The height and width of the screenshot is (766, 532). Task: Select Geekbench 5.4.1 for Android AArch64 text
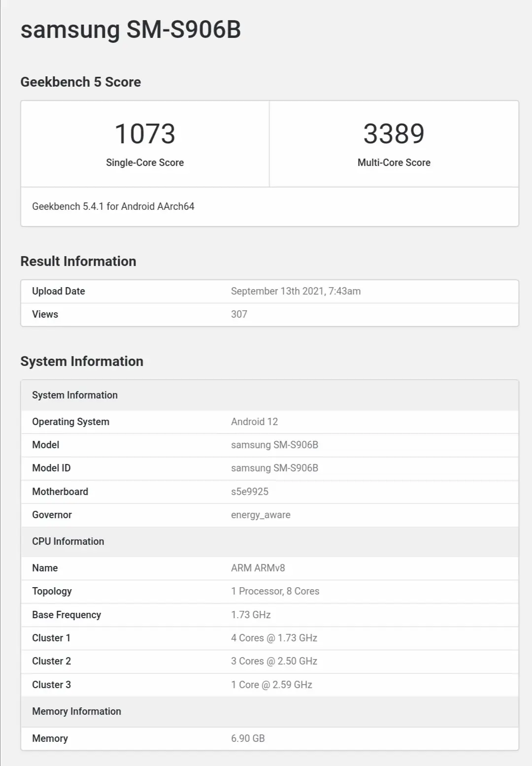click(113, 206)
